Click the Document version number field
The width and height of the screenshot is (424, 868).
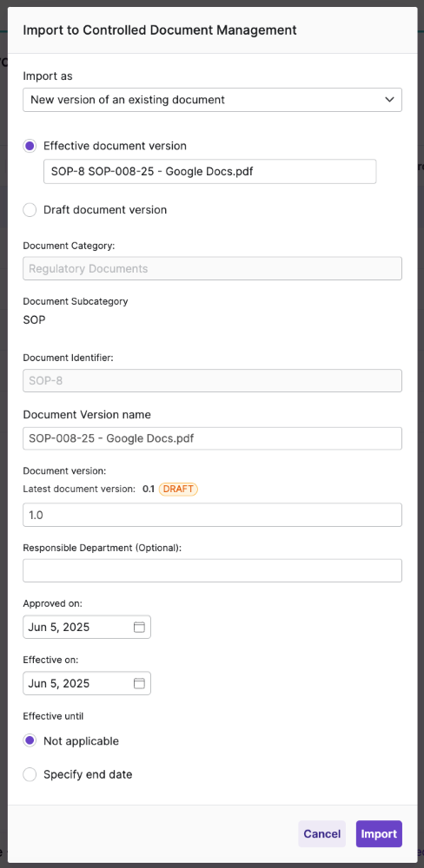212,515
